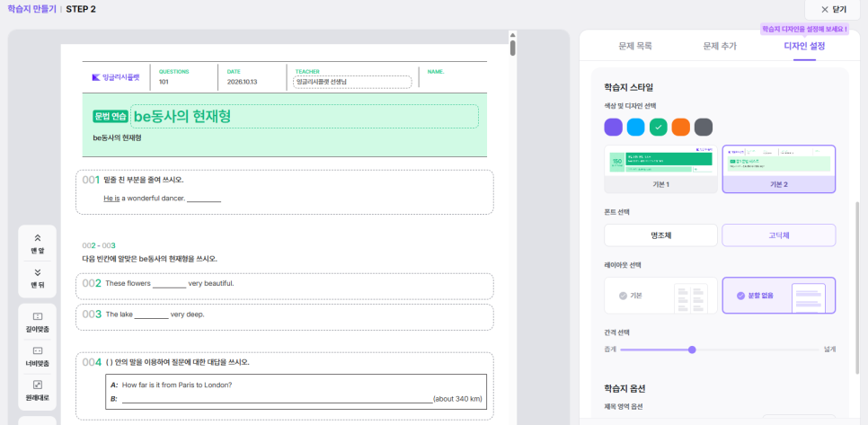Click the NAME. header field

[x=436, y=72]
